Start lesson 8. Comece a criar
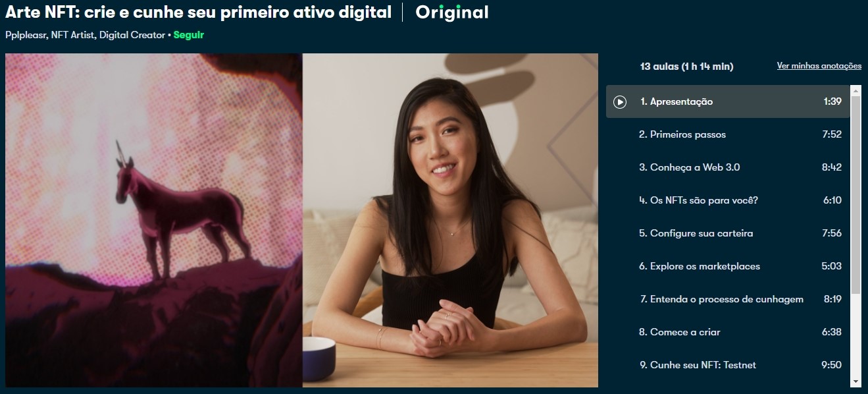This screenshot has width=868, height=394. pyautogui.click(x=728, y=332)
